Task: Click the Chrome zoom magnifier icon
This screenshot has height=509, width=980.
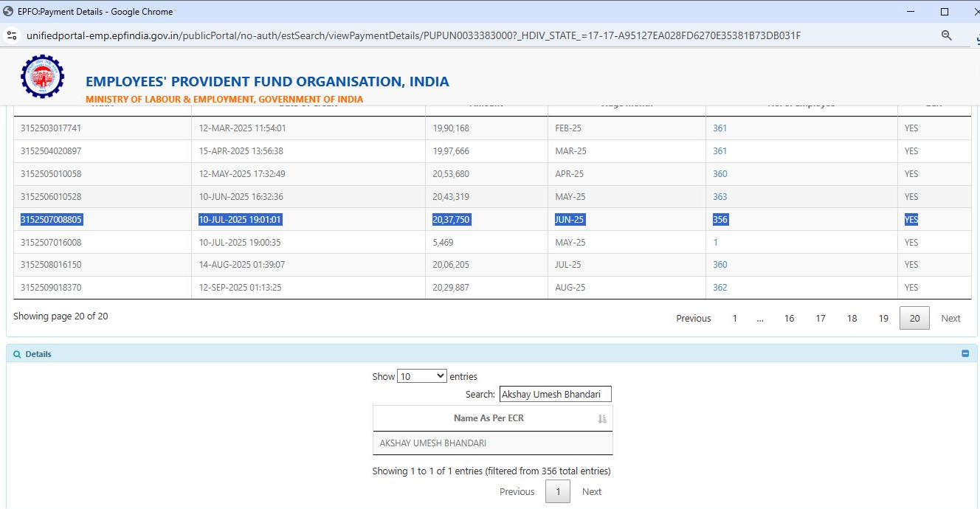Action: [947, 35]
